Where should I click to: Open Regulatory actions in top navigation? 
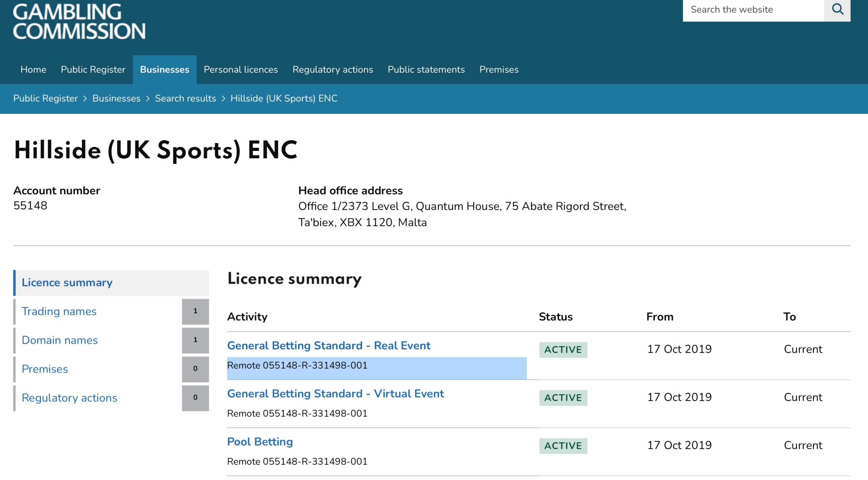332,69
